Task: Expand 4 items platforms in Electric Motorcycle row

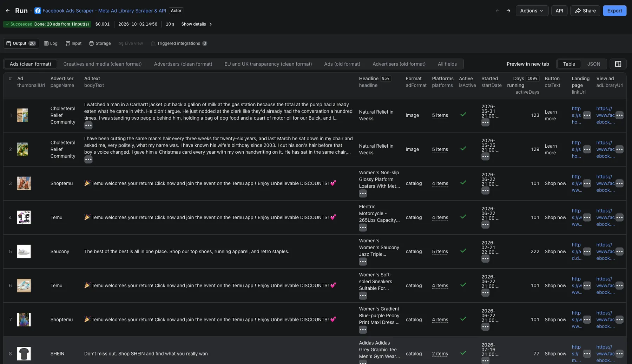Action: [x=440, y=217]
